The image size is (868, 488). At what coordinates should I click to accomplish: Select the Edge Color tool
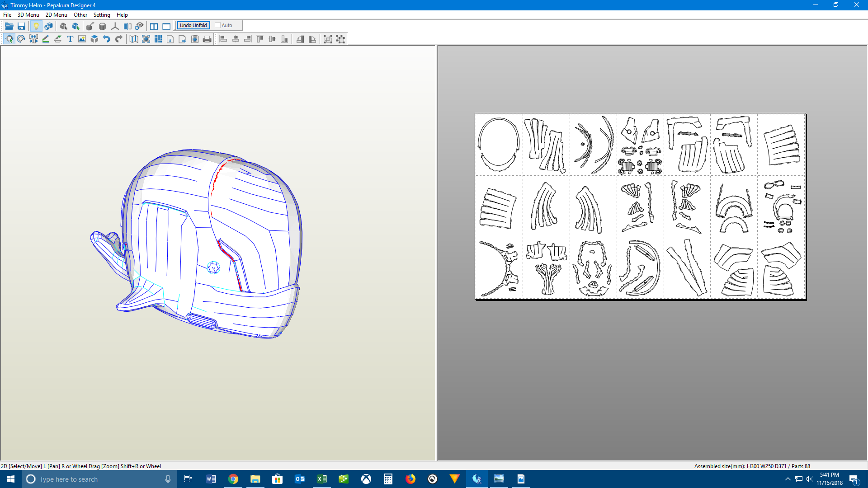tap(58, 39)
